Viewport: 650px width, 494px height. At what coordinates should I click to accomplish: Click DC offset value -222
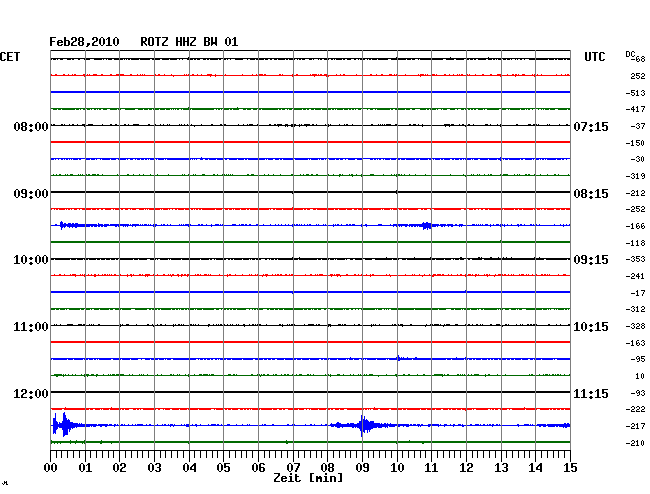pos(635,409)
